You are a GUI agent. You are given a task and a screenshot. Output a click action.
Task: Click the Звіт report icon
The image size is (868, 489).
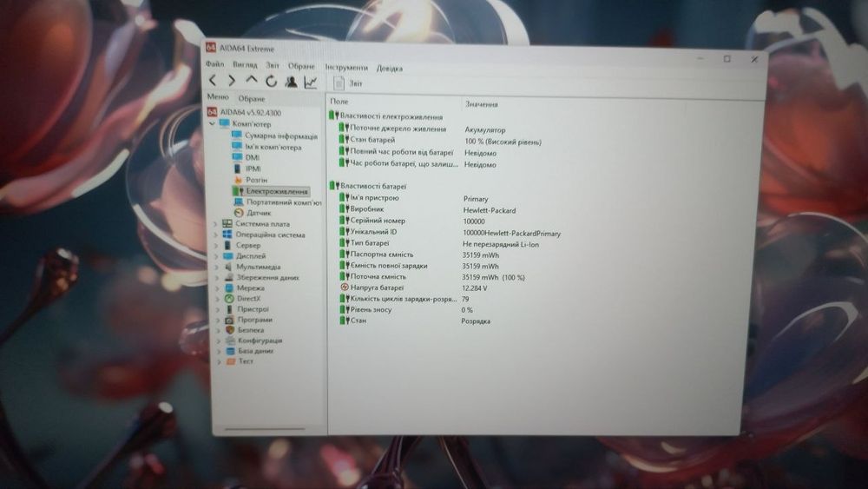(339, 83)
